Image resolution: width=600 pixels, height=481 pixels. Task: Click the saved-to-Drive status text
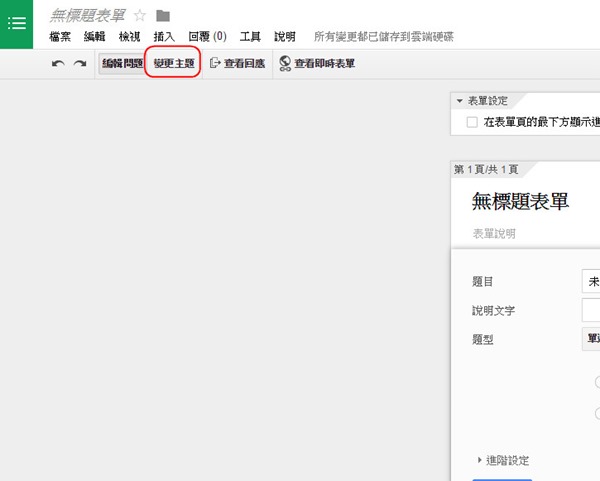[384, 37]
